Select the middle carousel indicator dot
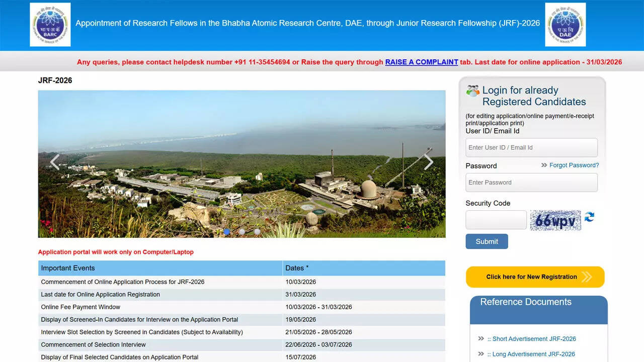644x362 pixels. point(242,232)
